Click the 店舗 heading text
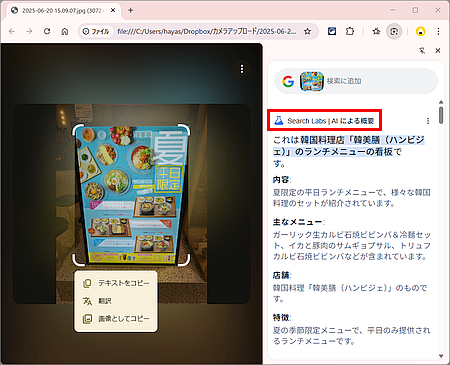The height and width of the screenshot is (365, 450). pyautogui.click(x=281, y=275)
